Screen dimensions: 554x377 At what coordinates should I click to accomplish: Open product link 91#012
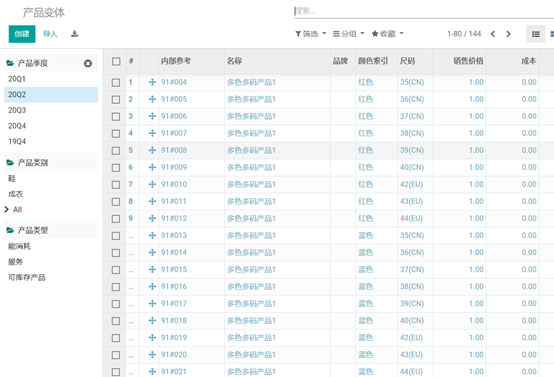coord(174,218)
